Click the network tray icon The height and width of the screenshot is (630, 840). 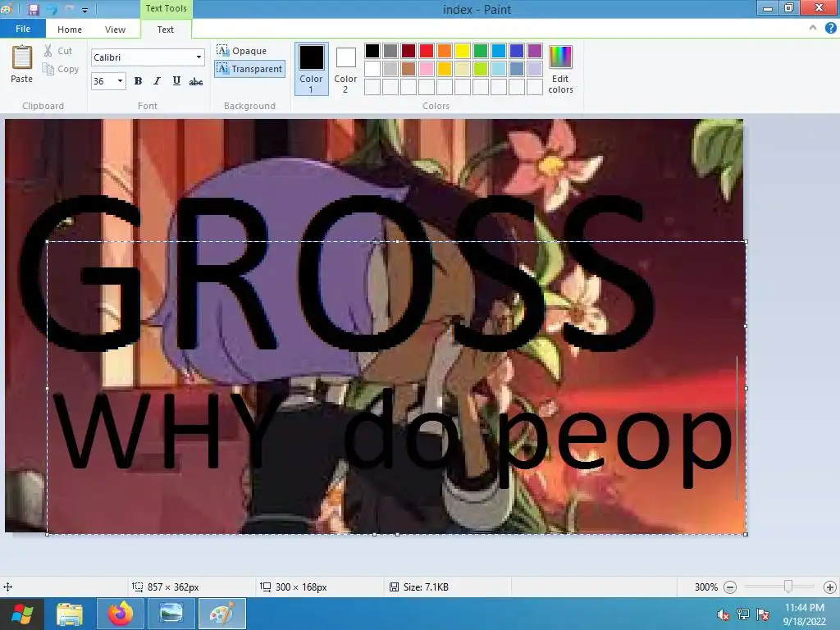pos(743,614)
